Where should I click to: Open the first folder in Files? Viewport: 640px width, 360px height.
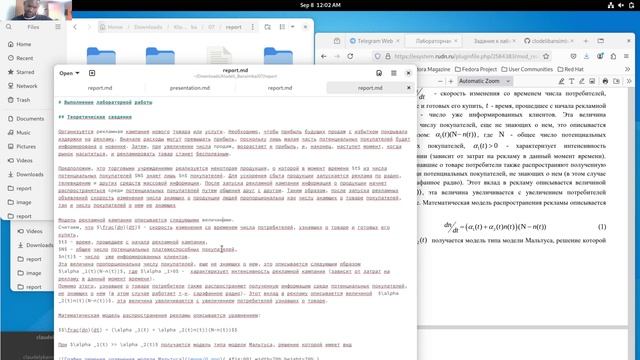pyautogui.click(x=101, y=56)
